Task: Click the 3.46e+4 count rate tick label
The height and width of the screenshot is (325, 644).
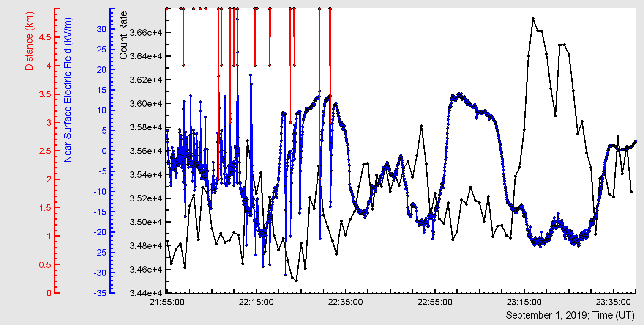Action: point(145,270)
